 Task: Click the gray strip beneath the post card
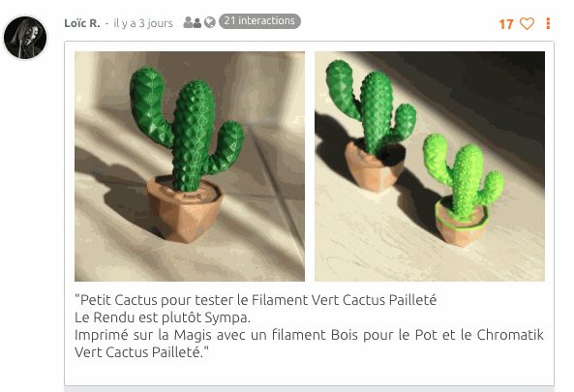[310, 389]
